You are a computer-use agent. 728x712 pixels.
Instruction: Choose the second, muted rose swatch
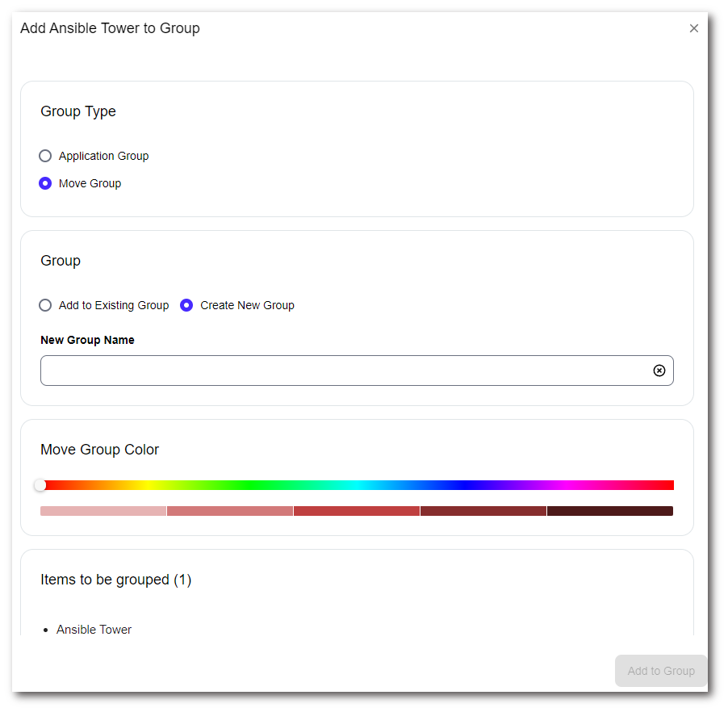[x=230, y=511]
